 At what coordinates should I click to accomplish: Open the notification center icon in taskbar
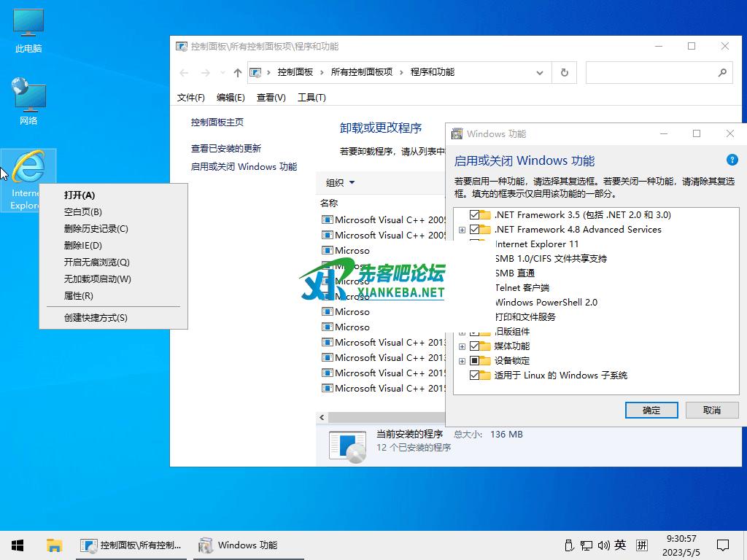pyautogui.click(x=722, y=545)
